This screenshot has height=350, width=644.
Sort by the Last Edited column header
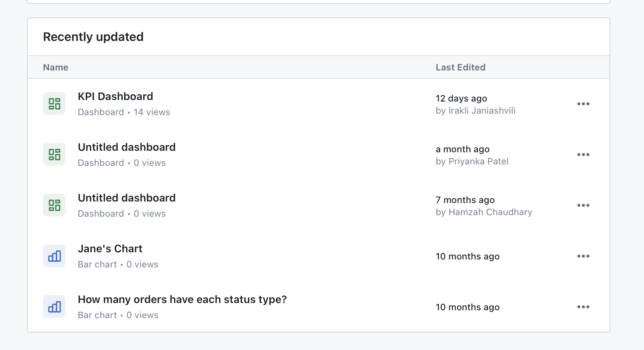click(461, 67)
